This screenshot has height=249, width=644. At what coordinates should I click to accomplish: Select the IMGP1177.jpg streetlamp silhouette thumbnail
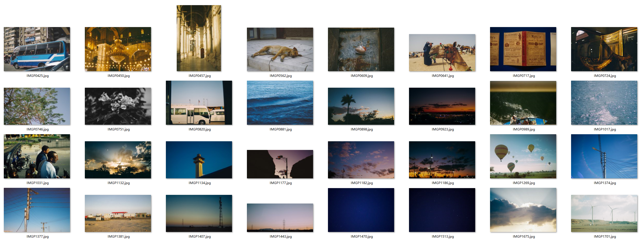click(280, 164)
